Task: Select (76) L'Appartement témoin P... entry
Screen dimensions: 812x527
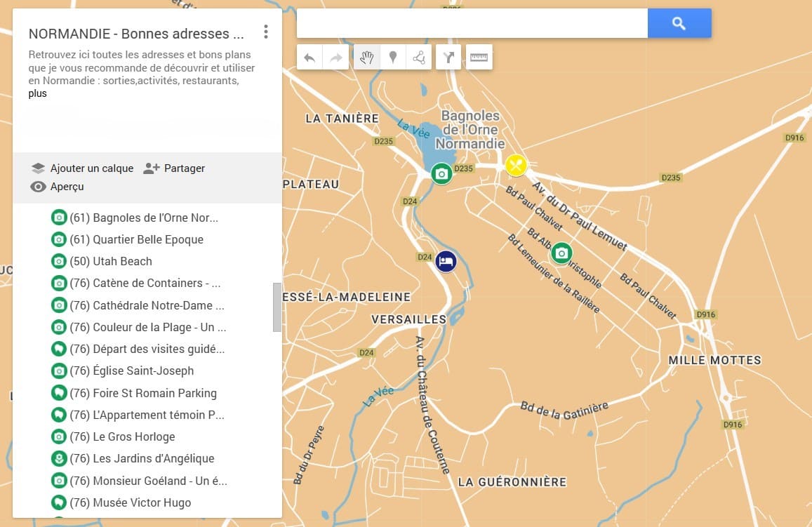Action: (x=147, y=415)
